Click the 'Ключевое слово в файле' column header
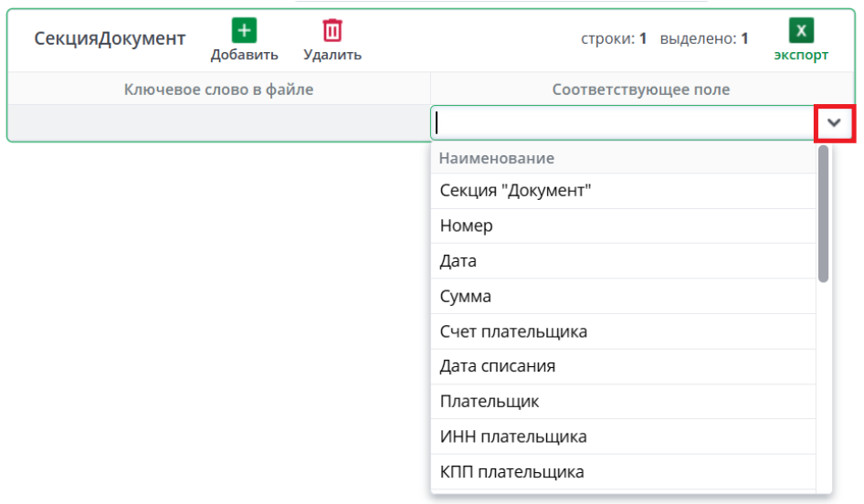Screen dimensions: 864x504 (x=218, y=89)
